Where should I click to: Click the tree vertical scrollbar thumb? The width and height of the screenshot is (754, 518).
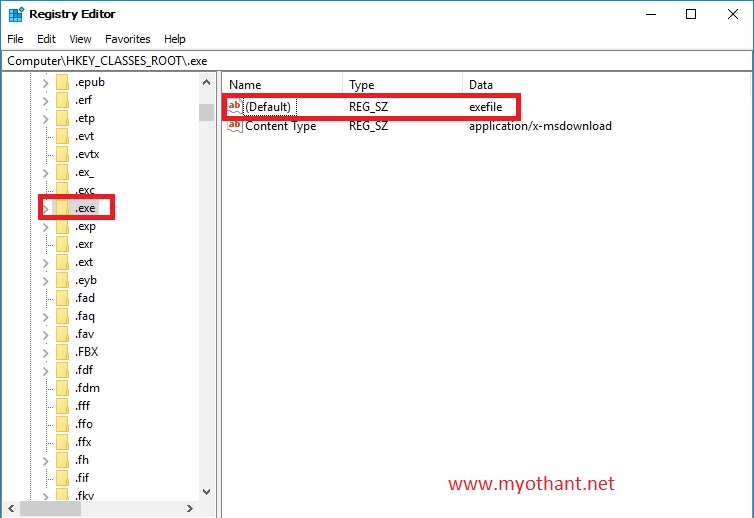[x=206, y=113]
